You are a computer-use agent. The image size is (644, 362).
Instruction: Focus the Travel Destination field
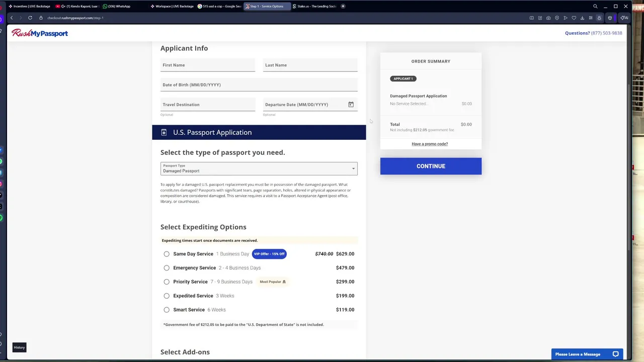[x=208, y=105]
